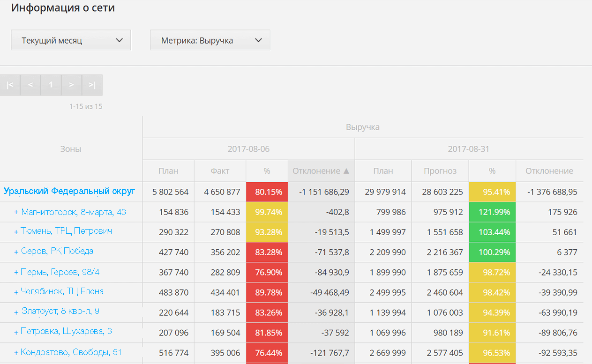The height and width of the screenshot is (364, 592).
Task: Expand Петровка, Шухарева, 3 row
Action: coord(16,332)
